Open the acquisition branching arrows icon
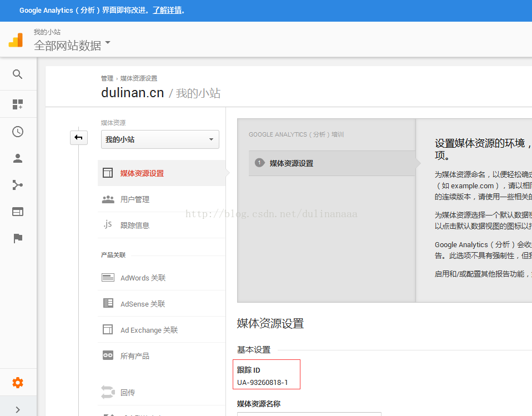The width and height of the screenshot is (532, 416). (x=18, y=185)
